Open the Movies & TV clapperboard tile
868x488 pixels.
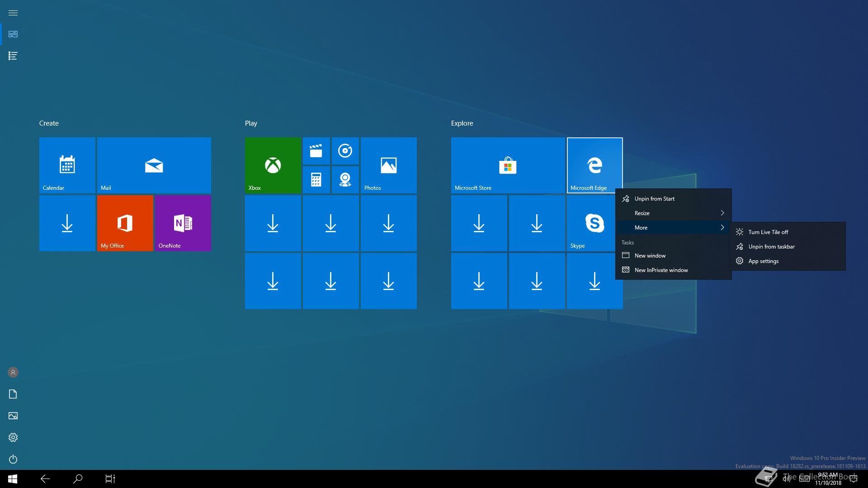(x=316, y=151)
